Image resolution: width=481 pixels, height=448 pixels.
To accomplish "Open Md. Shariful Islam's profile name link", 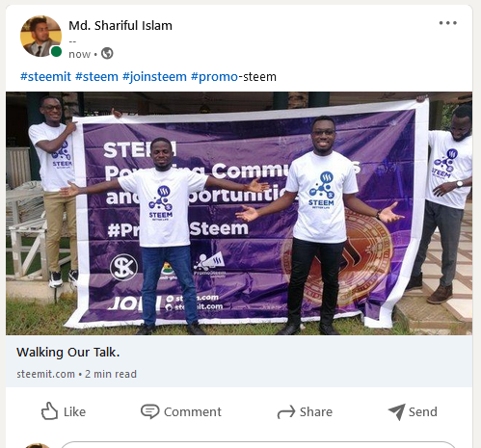I will (120, 26).
